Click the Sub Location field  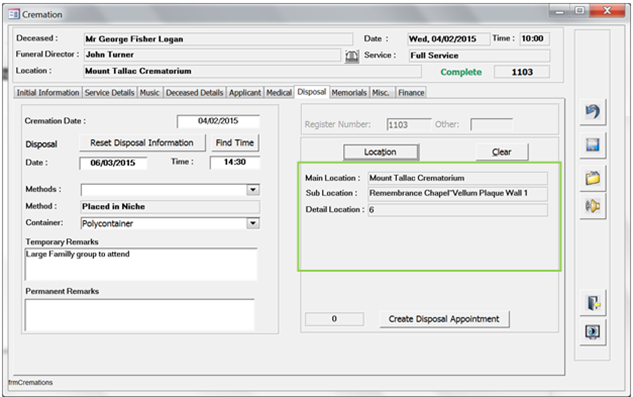[x=458, y=193]
